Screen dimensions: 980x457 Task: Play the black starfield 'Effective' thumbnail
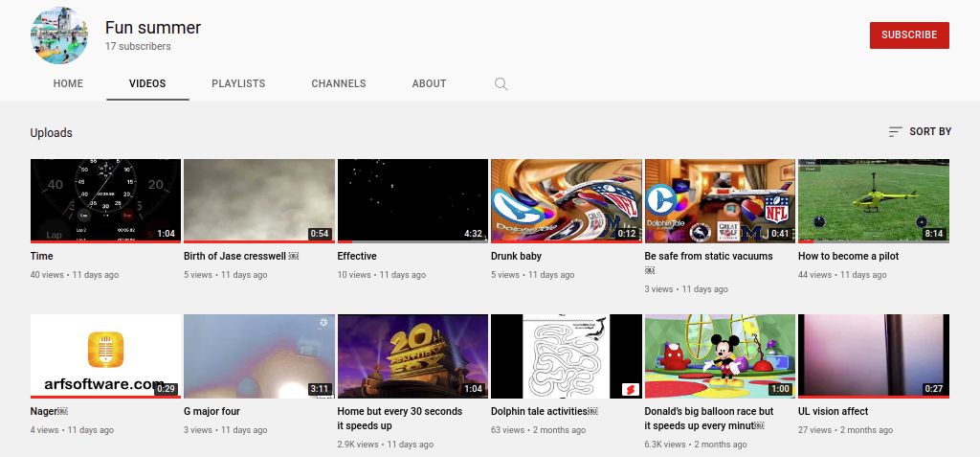412,201
